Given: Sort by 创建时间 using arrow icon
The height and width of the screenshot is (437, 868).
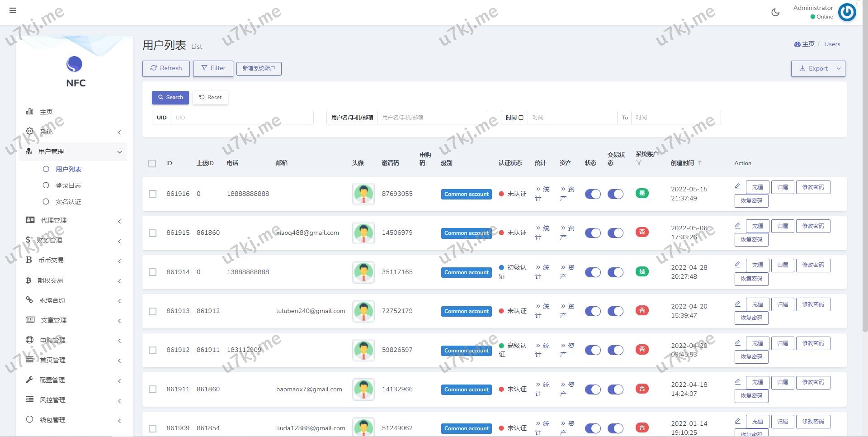Looking at the screenshot, I should click(700, 163).
